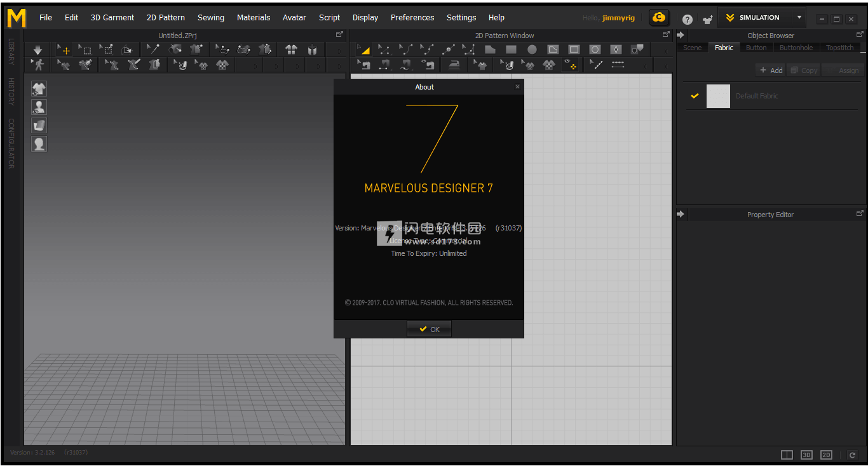The image size is (868, 466).
Task: Open the Materials menu
Action: 254,18
